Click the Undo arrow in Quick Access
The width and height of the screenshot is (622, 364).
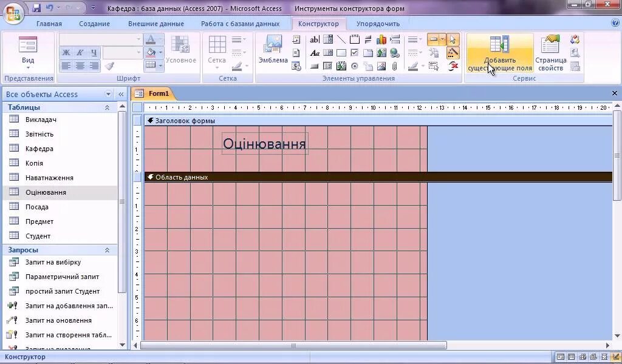coord(50,8)
